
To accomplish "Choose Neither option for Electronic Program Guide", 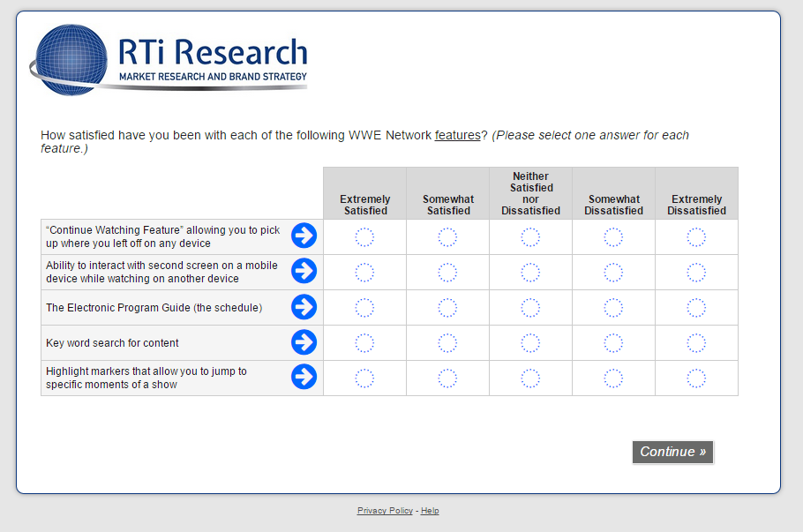I will tap(530, 308).
